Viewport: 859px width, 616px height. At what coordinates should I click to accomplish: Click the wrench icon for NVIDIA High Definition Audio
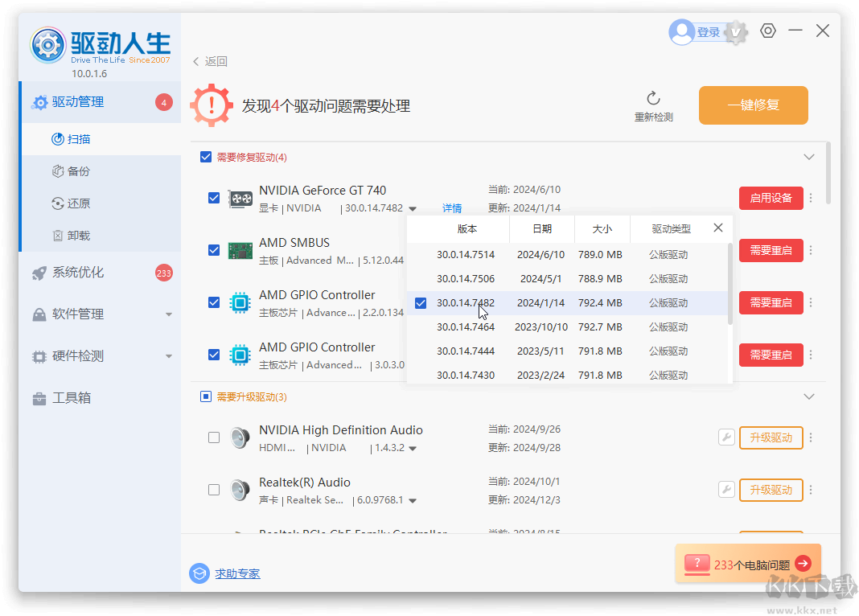725,437
